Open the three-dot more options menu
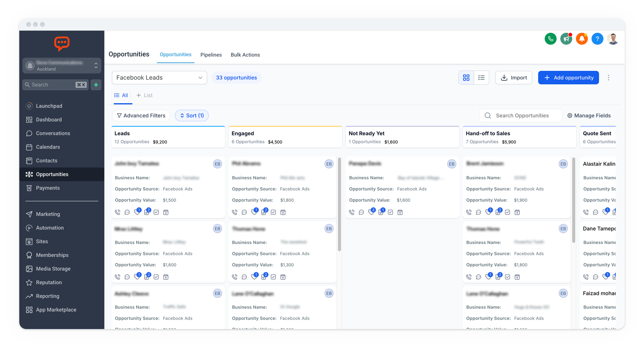644x349 pixels. point(609,78)
